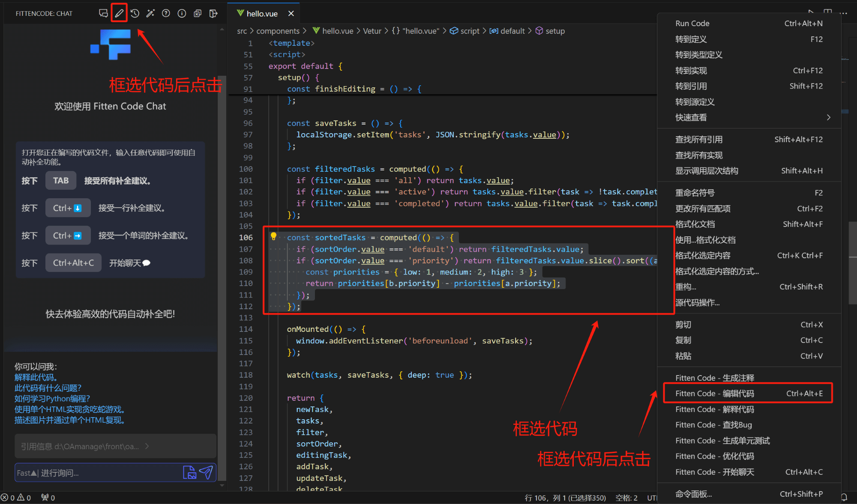Click '描述图片并通过单个HTML复现' link

click(x=69, y=420)
